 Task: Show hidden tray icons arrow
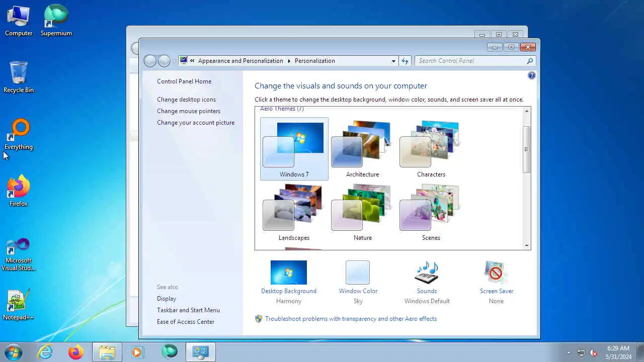569,352
